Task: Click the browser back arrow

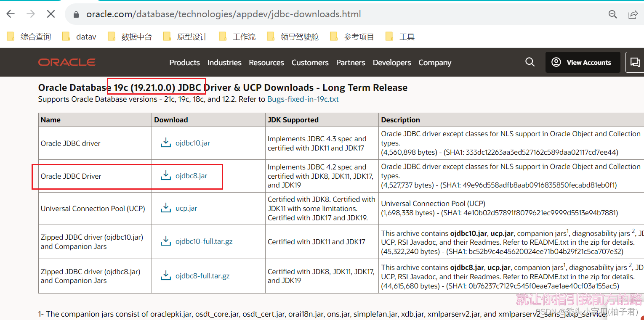Action: (11, 14)
